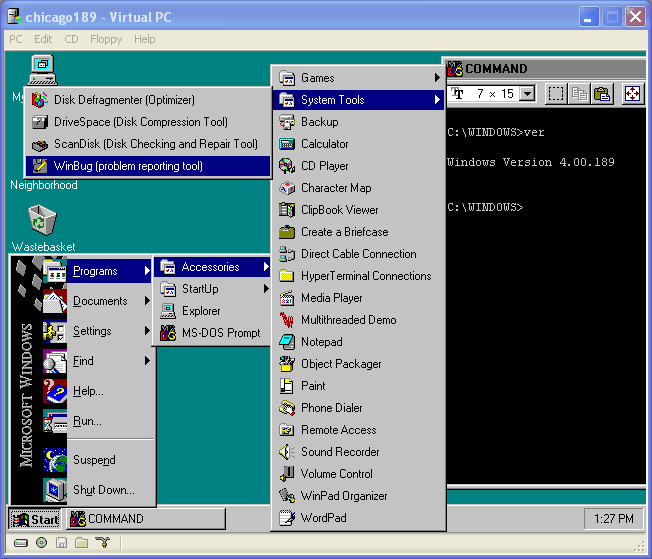Choose Shut Down in Start menu
This screenshot has height=559, width=652.
coord(98,490)
